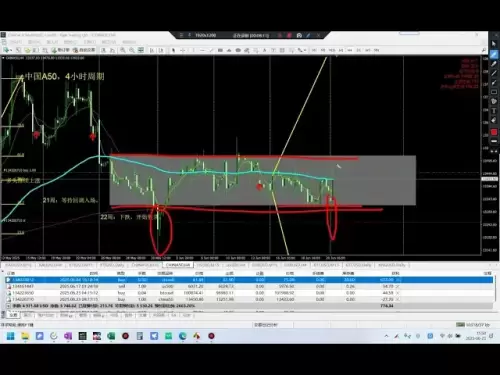This screenshot has width=500, height=375.
Task: Choose the rectangle shape tool in right sidebar
Action: [494, 92]
